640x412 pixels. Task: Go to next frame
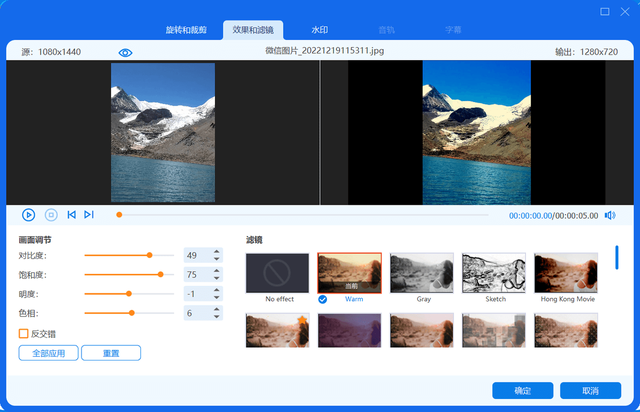[x=89, y=215]
